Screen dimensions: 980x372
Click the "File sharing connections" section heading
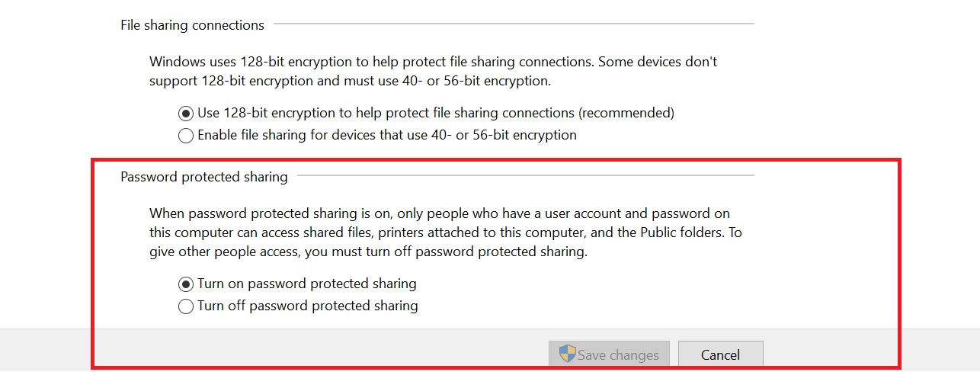coord(192,25)
